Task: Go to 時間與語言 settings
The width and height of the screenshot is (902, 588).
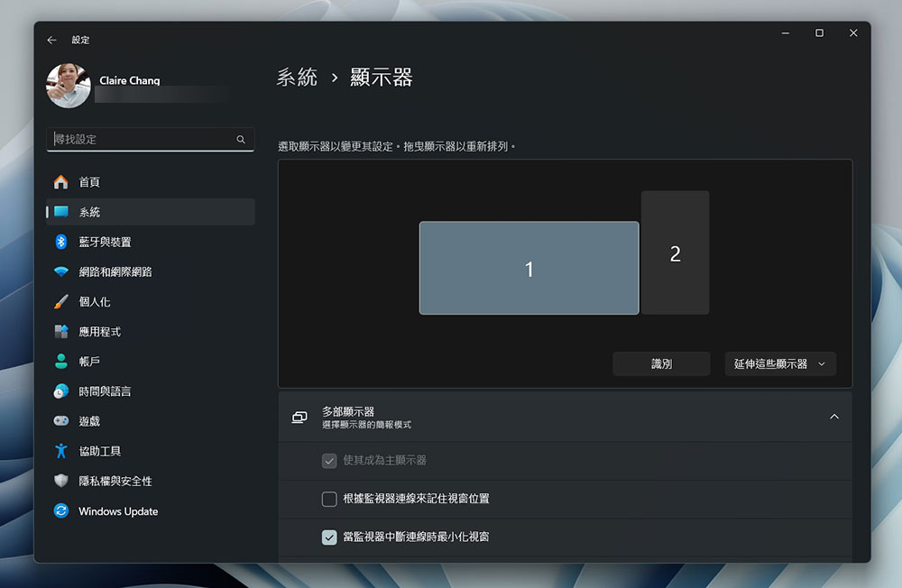Action: point(150,391)
